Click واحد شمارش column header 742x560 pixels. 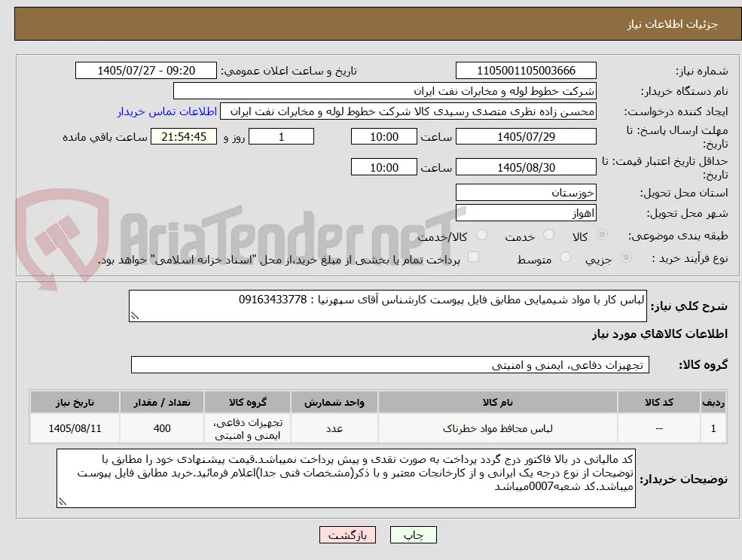tap(334, 403)
